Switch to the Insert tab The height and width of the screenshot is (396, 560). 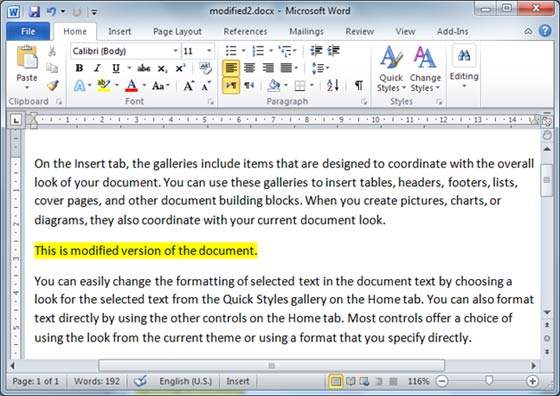120,31
